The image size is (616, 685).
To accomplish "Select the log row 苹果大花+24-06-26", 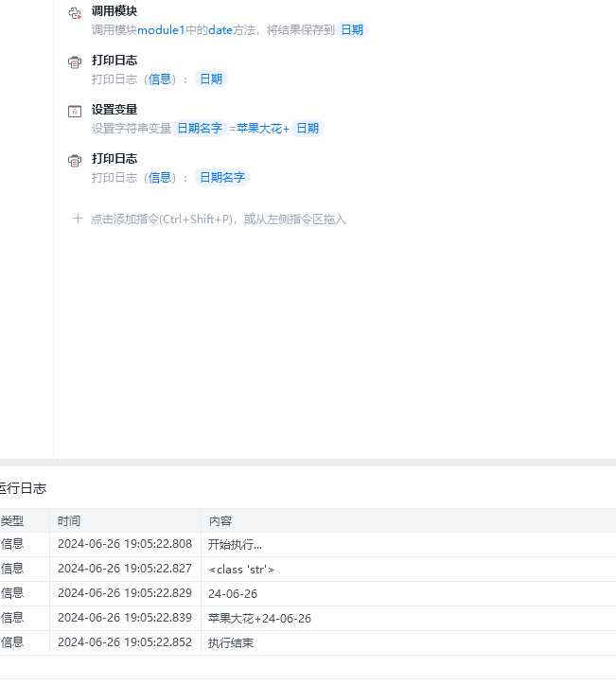I will click(259, 619).
